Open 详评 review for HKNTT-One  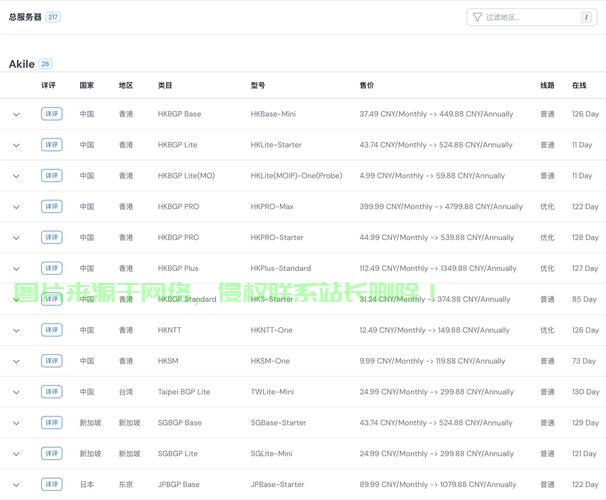click(x=51, y=330)
